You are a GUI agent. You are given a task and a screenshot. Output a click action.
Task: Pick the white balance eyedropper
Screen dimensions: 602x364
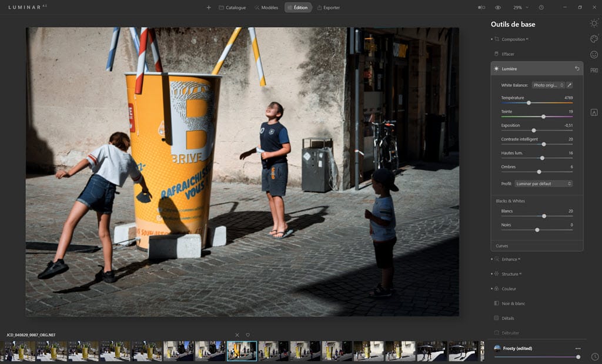[569, 85]
